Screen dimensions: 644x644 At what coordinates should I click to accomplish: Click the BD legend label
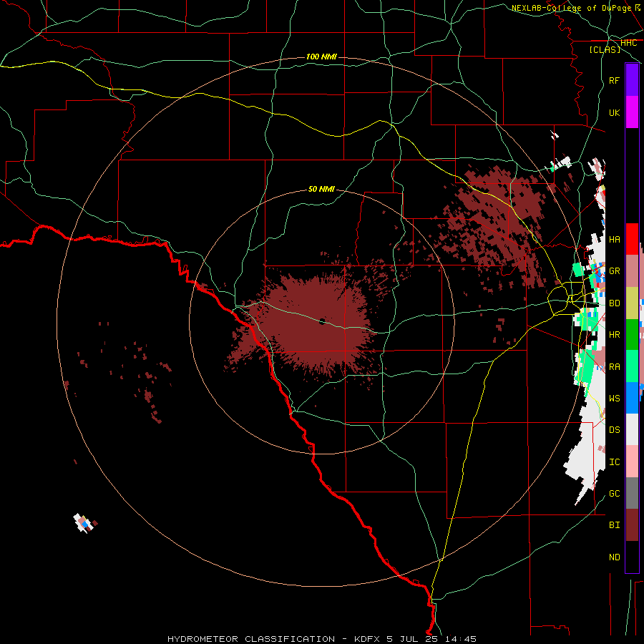614,303
